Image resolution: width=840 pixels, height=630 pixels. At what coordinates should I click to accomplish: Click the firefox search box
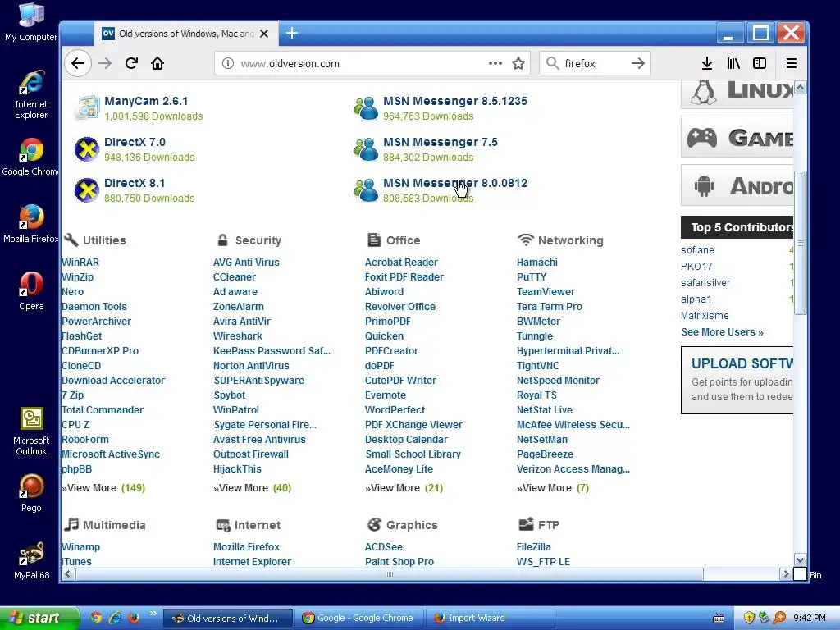pyautogui.click(x=595, y=63)
